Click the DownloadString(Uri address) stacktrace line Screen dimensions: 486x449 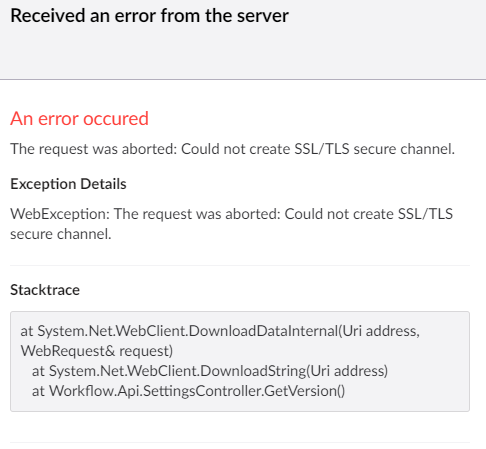[x=210, y=371]
